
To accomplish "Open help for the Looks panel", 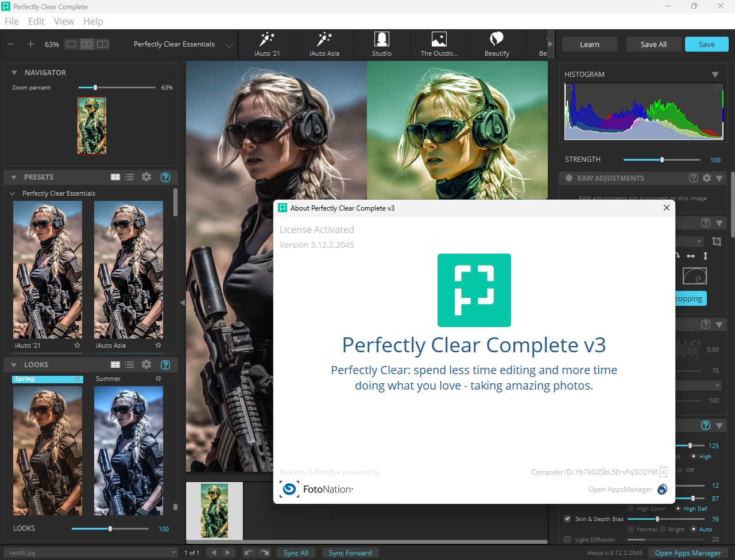I will (165, 365).
